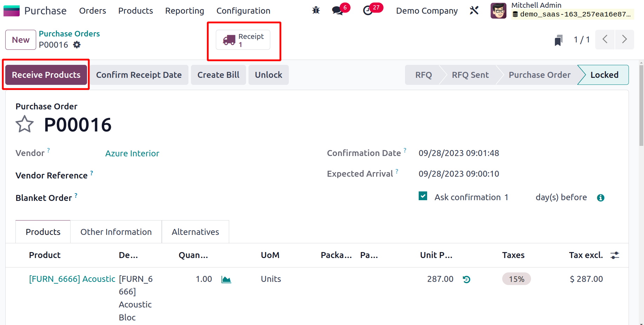The image size is (644, 325).
Task: Click the Receipt smart button with truck
Action: point(243,40)
